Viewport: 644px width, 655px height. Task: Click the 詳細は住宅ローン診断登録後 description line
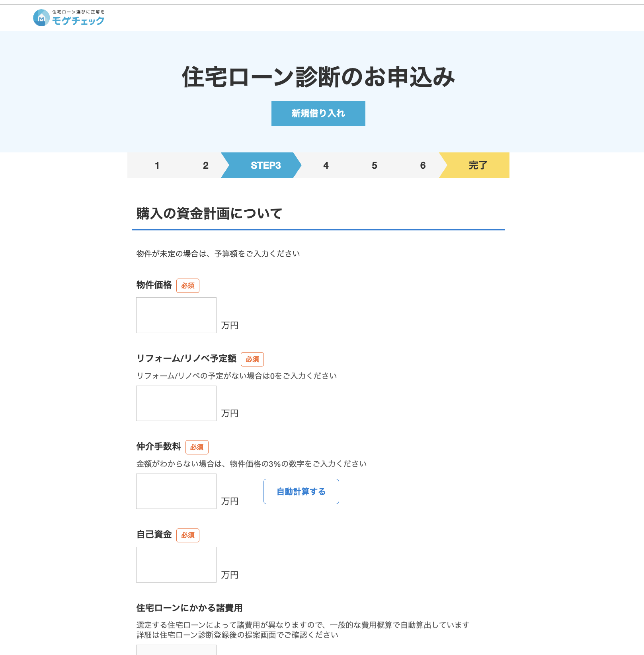point(237,635)
